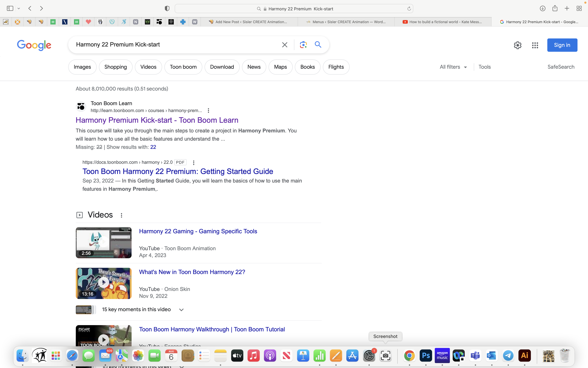Open System Settings in the dock

(369, 356)
